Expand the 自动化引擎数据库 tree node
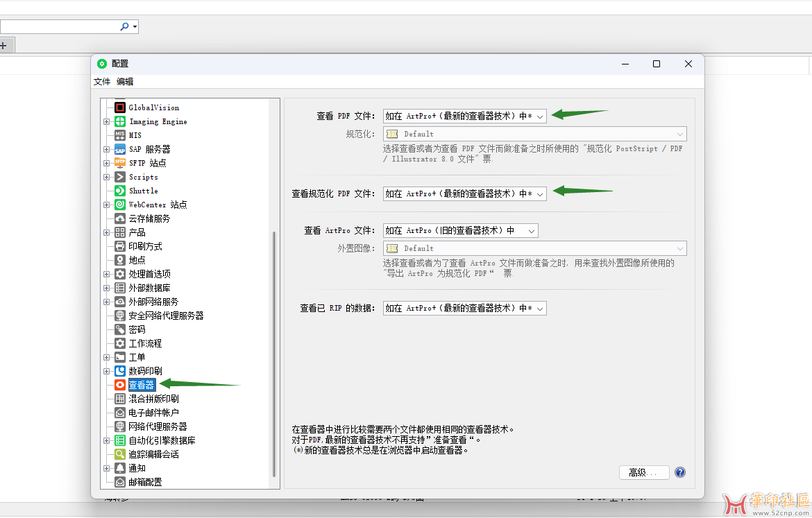The image size is (812, 518). pos(106,440)
